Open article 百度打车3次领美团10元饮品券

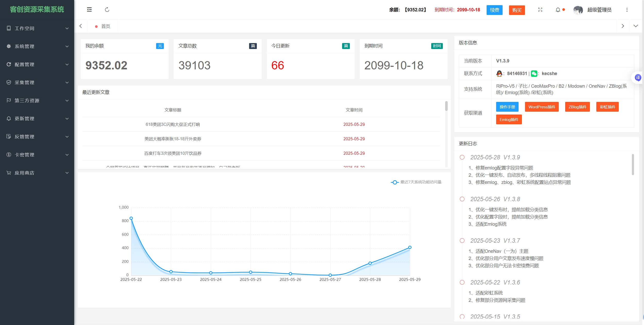click(173, 153)
